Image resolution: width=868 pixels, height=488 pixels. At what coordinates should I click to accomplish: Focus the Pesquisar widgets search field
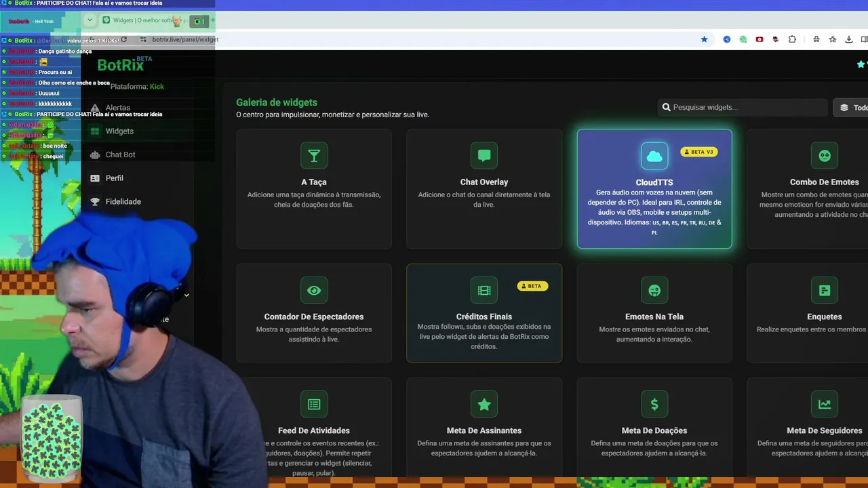pos(743,107)
